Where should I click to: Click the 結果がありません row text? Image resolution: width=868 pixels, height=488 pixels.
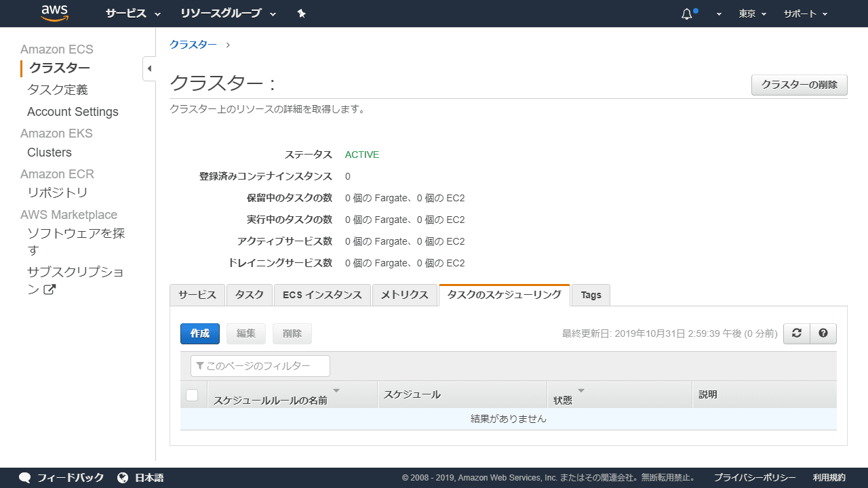[x=509, y=419]
